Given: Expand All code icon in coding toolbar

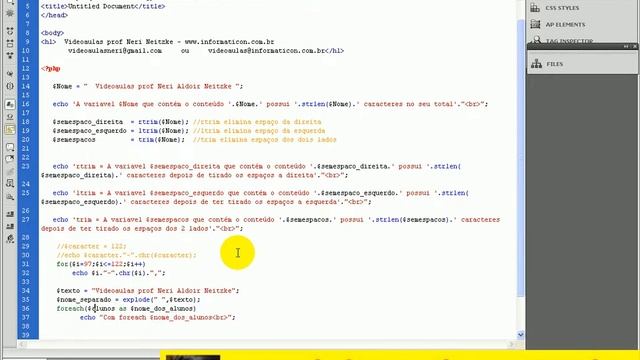Looking at the screenshot, I should [10, 55].
